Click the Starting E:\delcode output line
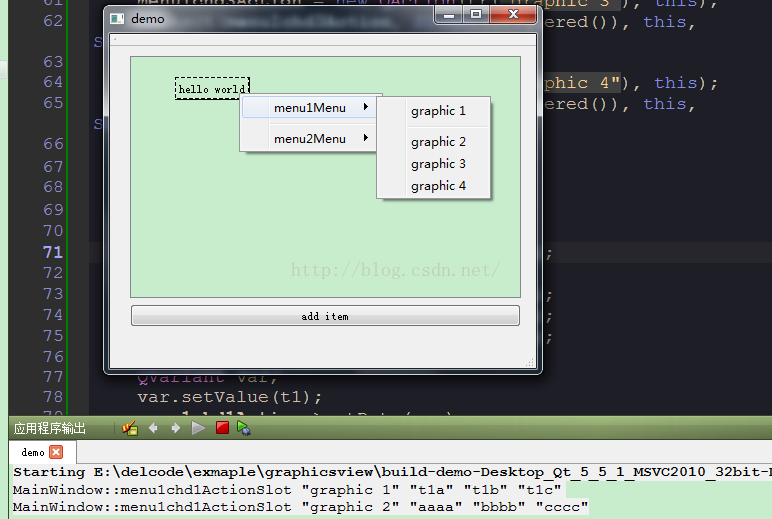The width and height of the screenshot is (772, 519). 392,472
